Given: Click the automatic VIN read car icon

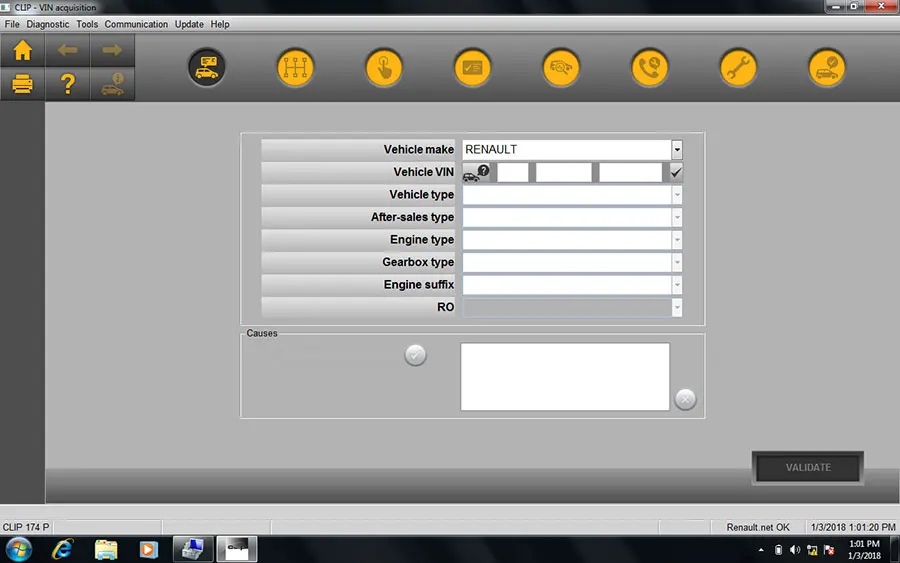Looking at the screenshot, I should 476,172.
